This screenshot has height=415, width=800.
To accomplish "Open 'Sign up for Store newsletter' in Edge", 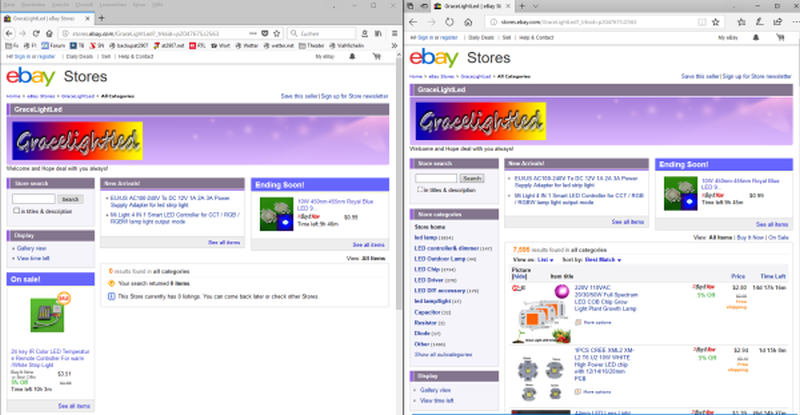I will [x=757, y=77].
